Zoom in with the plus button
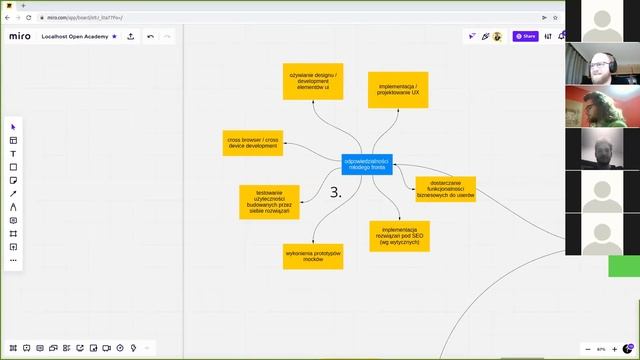 (x=614, y=349)
